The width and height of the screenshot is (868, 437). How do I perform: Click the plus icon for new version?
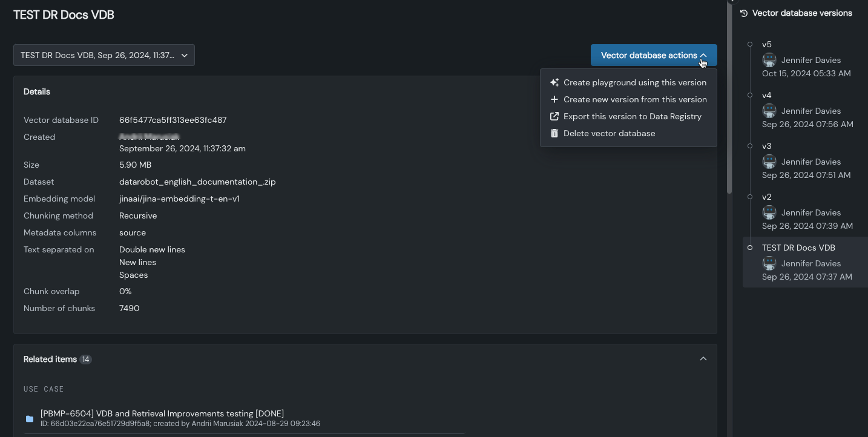tap(554, 99)
